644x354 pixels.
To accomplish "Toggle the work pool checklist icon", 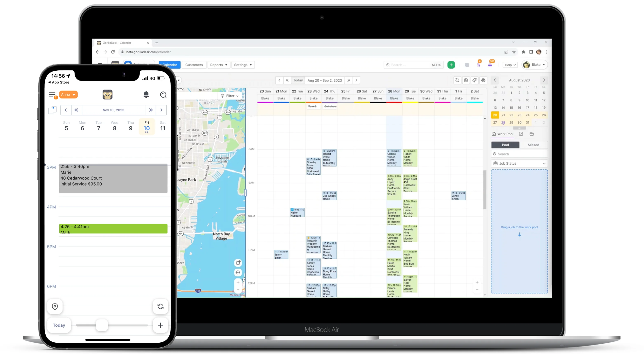I will 521,134.
